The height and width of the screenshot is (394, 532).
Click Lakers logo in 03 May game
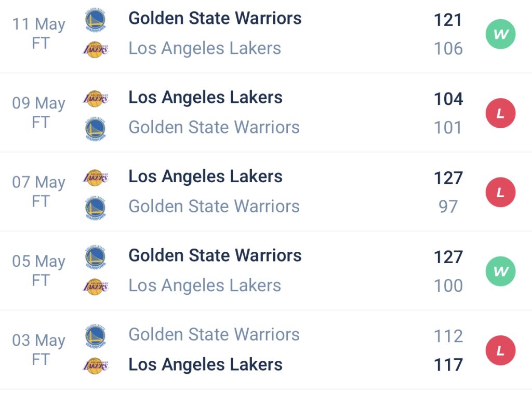click(96, 366)
